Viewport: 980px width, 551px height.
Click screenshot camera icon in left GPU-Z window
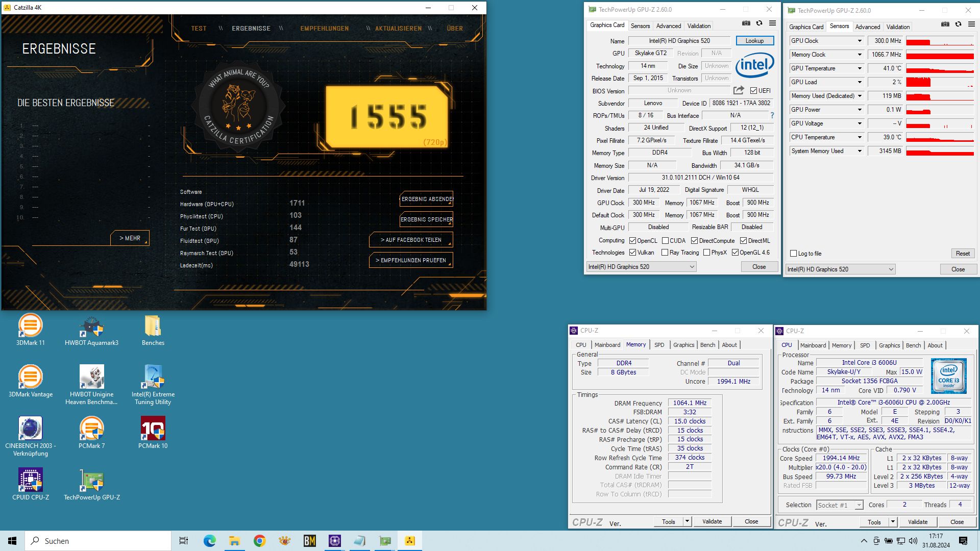(x=746, y=23)
